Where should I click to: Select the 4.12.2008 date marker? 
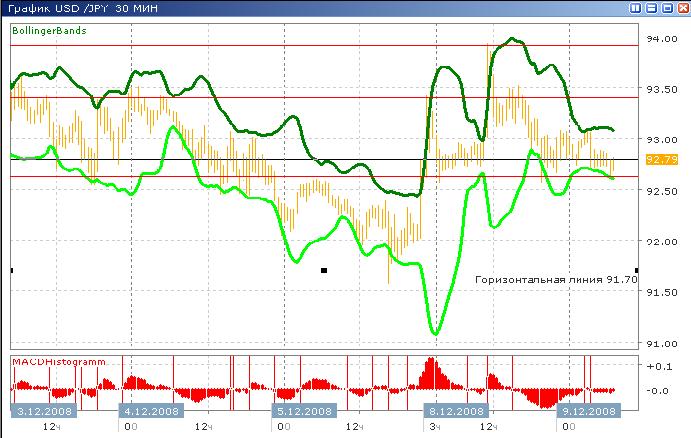(151, 410)
